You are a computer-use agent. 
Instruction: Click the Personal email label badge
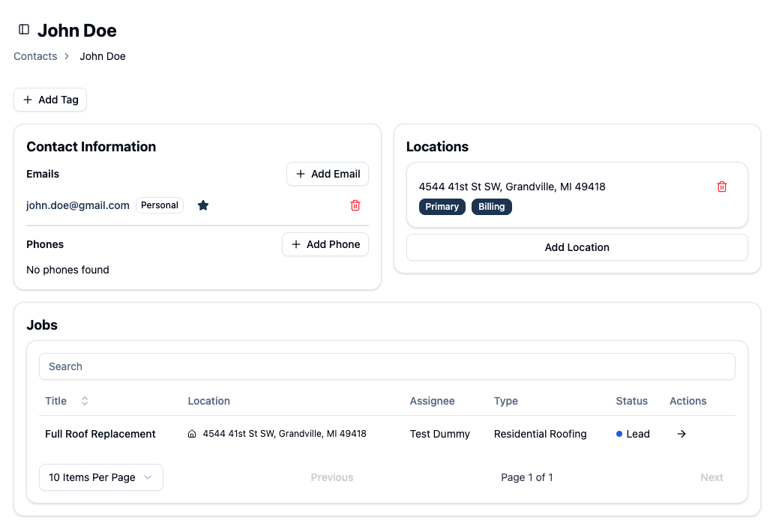coord(160,205)
